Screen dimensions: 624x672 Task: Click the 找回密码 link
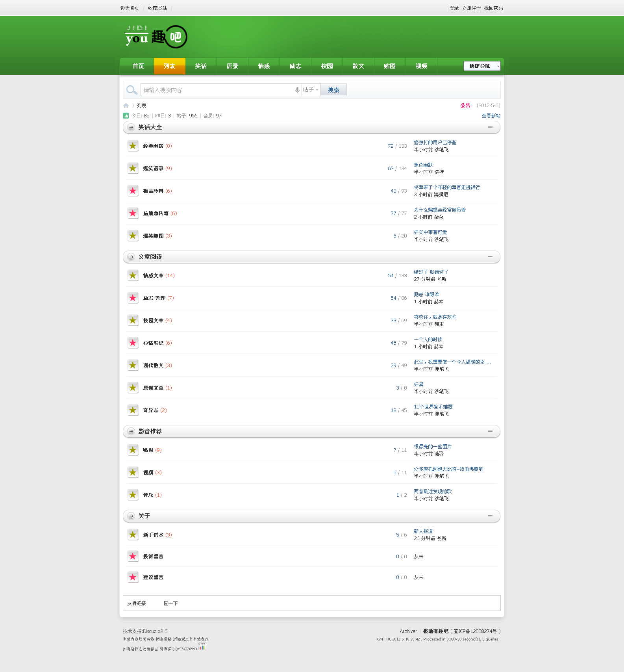[493, 8]
